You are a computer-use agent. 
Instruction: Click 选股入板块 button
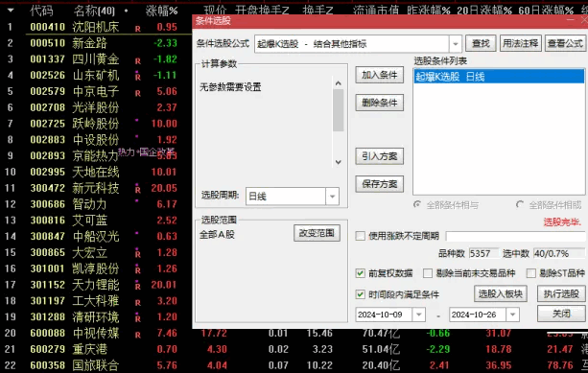point(501,293)
